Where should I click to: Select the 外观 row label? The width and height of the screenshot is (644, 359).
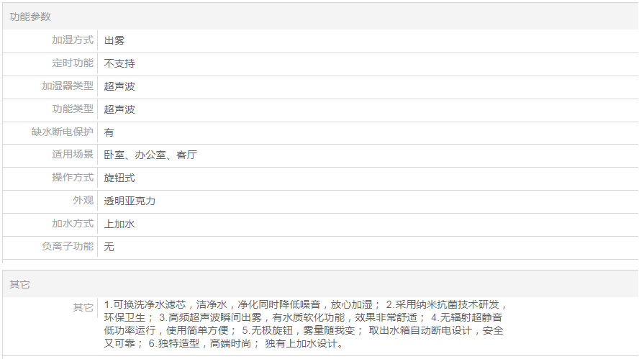pyautogui.click(x=83, y=201)
